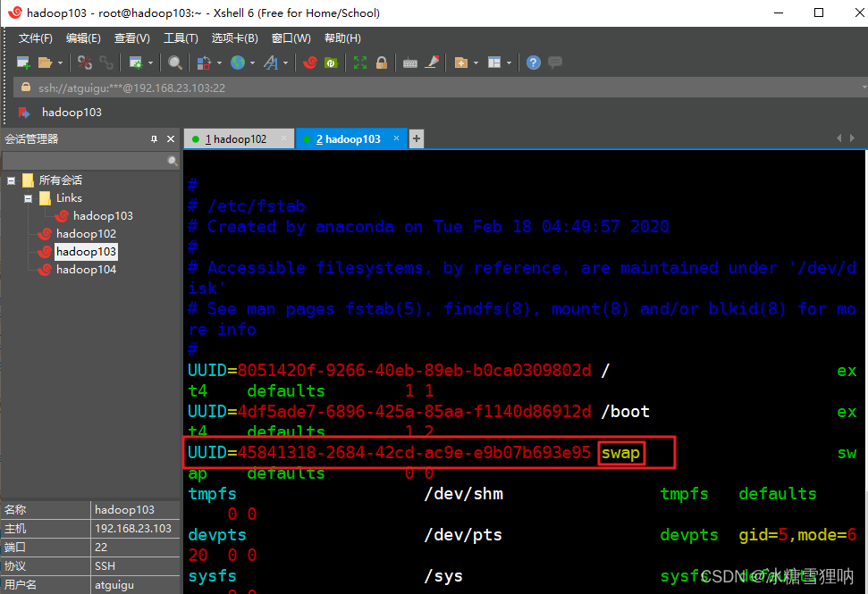Open the 文件(F) menu
868x594 pixels.
[36, 38]
